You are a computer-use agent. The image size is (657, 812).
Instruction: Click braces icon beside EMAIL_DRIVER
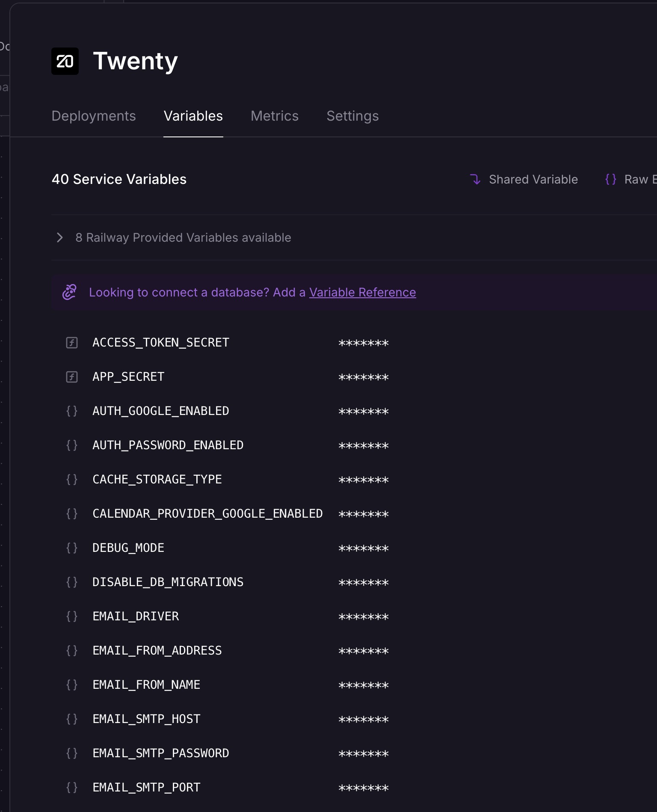tap(72, 616)
